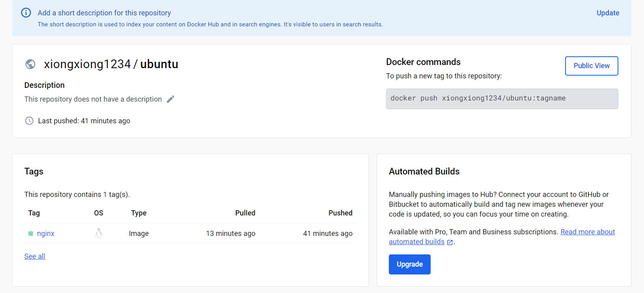Click the Docker commands heading
Screen dimensions: 644x293
(423, 62)
